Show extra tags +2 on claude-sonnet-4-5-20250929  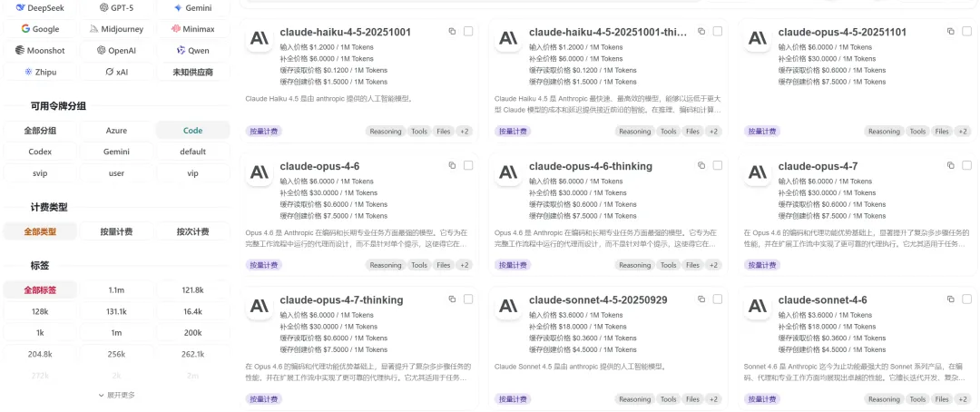pyautogui.click(x=713, y=399)
